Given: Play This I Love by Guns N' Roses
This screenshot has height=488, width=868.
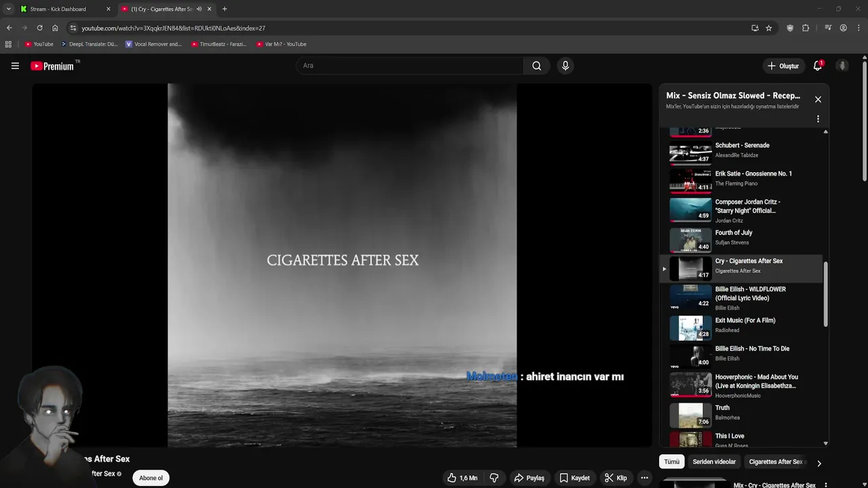Looking at the screenshot, I should pos(741,439).
